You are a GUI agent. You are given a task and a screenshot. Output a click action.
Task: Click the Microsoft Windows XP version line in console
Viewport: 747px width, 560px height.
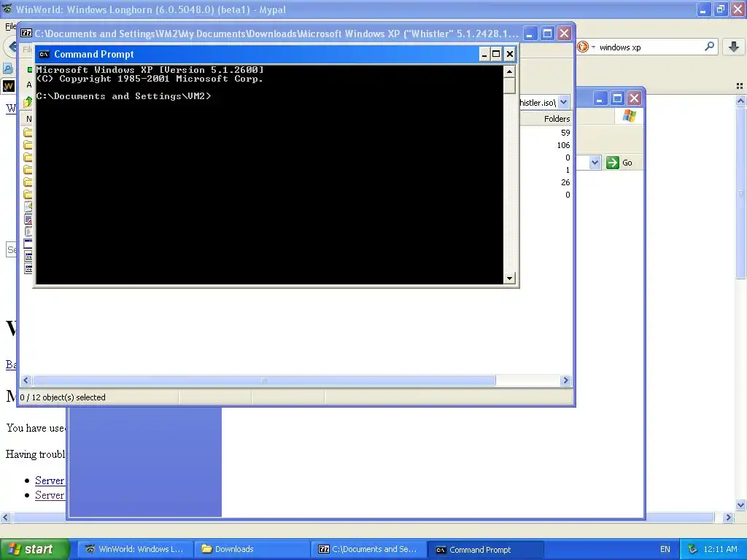pyautogui.click(x=150, y=70)
